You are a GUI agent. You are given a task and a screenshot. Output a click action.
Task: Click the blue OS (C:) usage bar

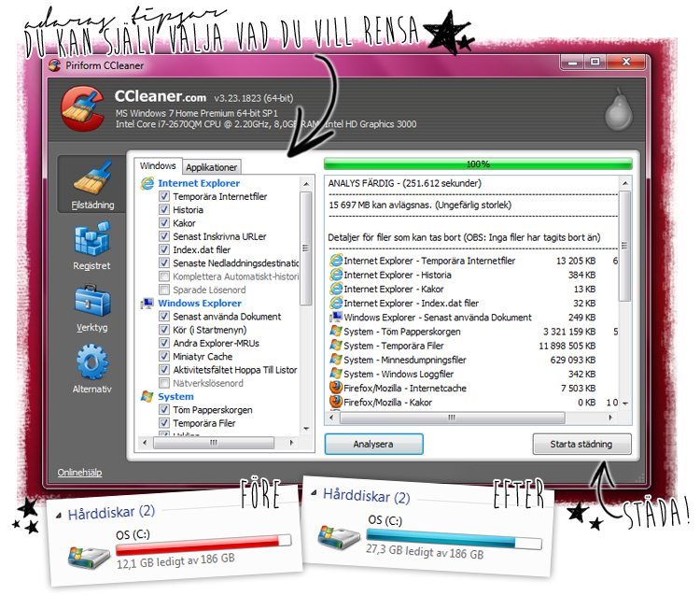454,539
